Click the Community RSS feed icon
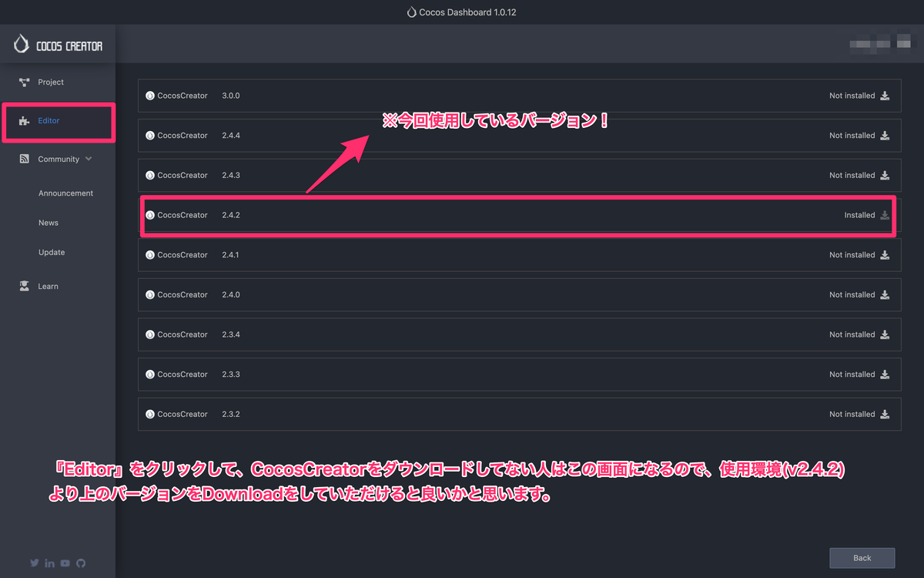Screen dimensions: 924x578 pyautogui.click(x=24, y=159)
